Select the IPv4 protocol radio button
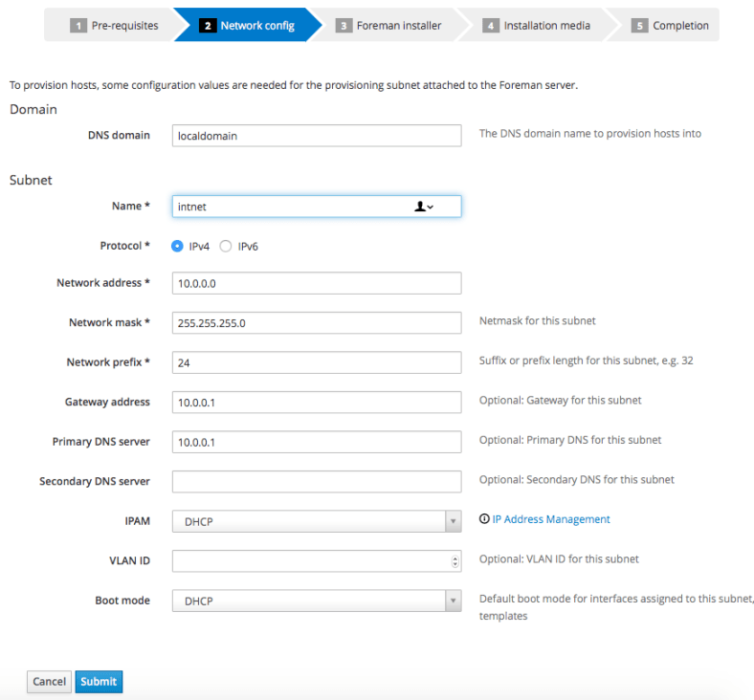 tap(177, 246)
